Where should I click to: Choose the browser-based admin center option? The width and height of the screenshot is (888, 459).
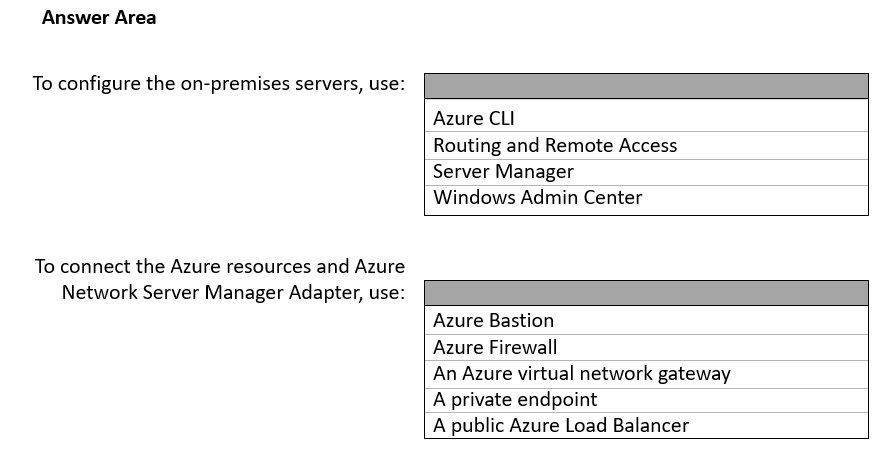pos(537,197)
